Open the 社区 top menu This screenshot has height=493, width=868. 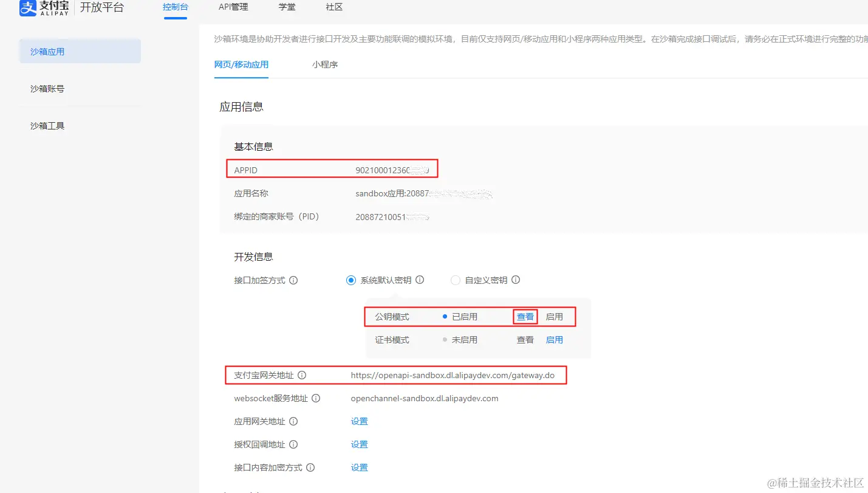coord(334,7)
